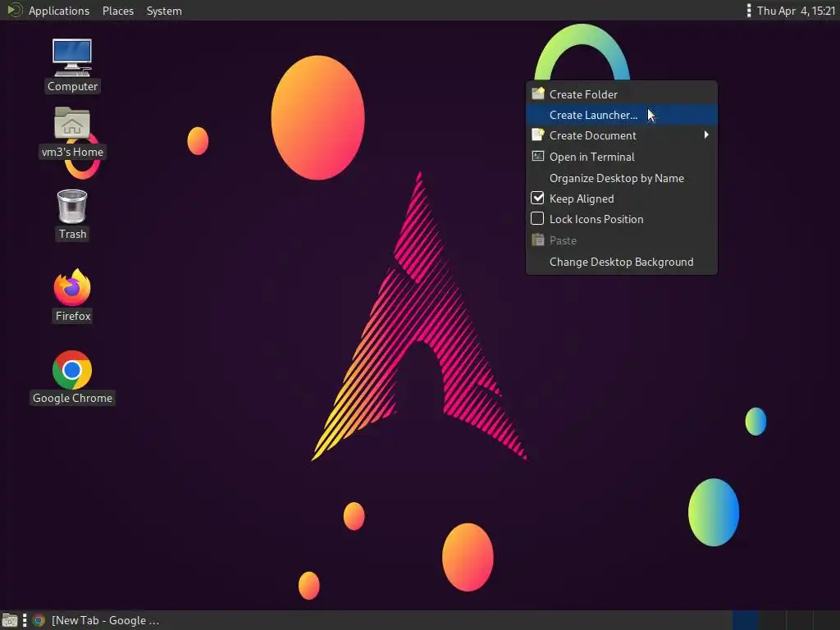Choose Create Folder from context menu

tap(622, 94)
